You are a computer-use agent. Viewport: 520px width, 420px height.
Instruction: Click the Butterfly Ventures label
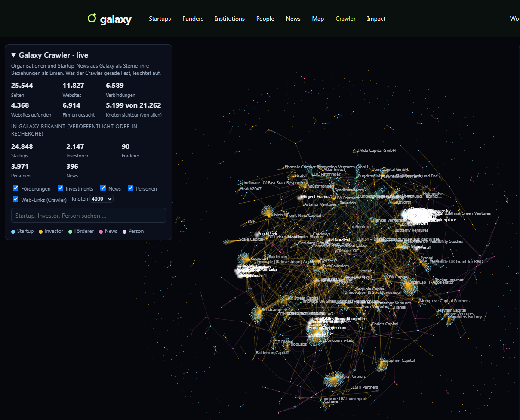click(411, 230)
